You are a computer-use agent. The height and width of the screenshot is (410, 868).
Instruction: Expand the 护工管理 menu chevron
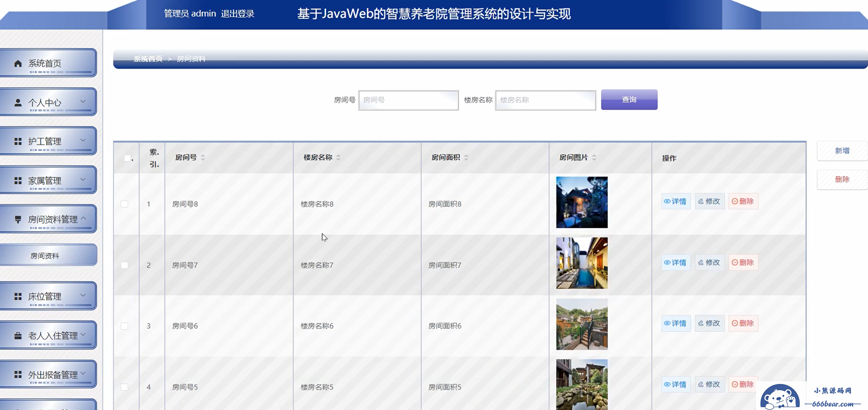pyautogui.click(x=83, y=140)
